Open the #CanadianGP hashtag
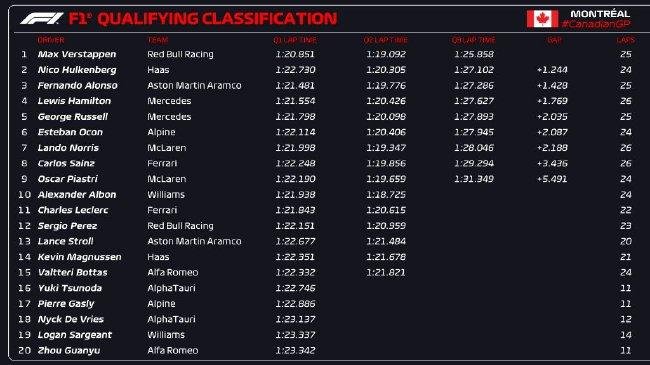 point(596,24)
